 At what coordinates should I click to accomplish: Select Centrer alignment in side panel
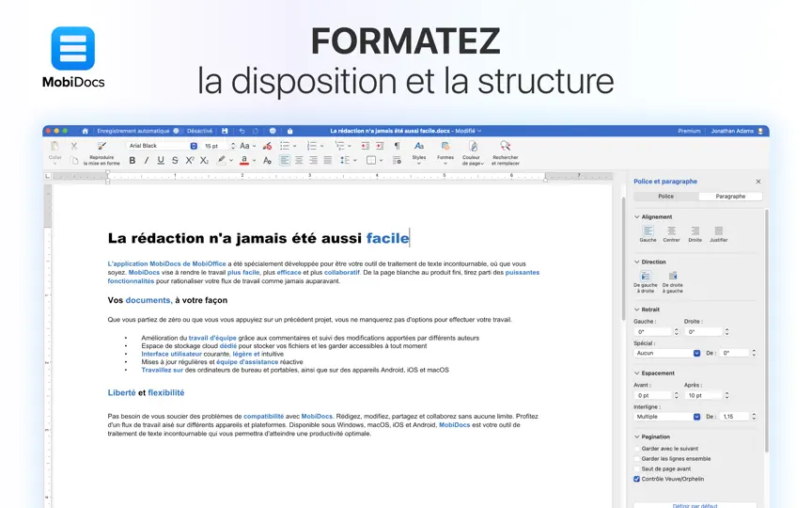671,234
